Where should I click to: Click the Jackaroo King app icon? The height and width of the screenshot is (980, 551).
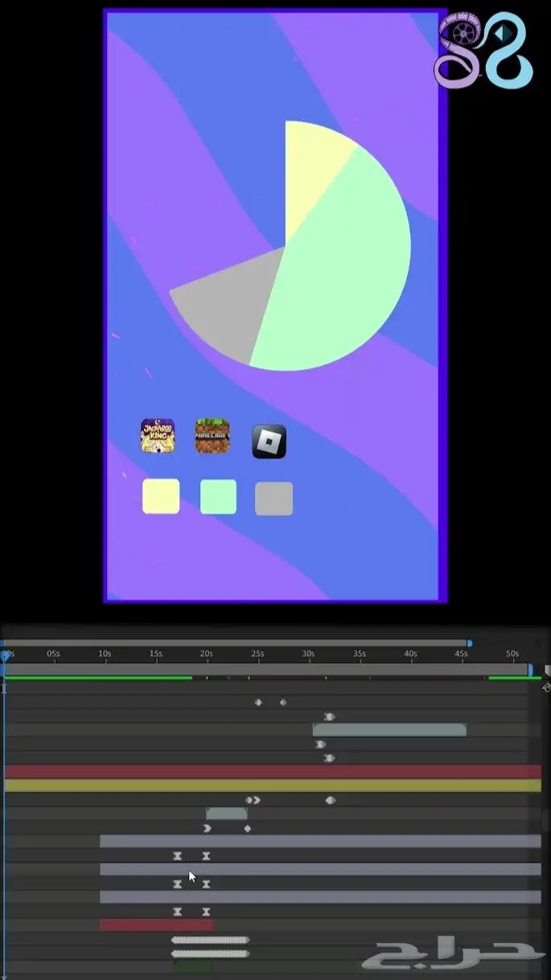coord(158,436)
